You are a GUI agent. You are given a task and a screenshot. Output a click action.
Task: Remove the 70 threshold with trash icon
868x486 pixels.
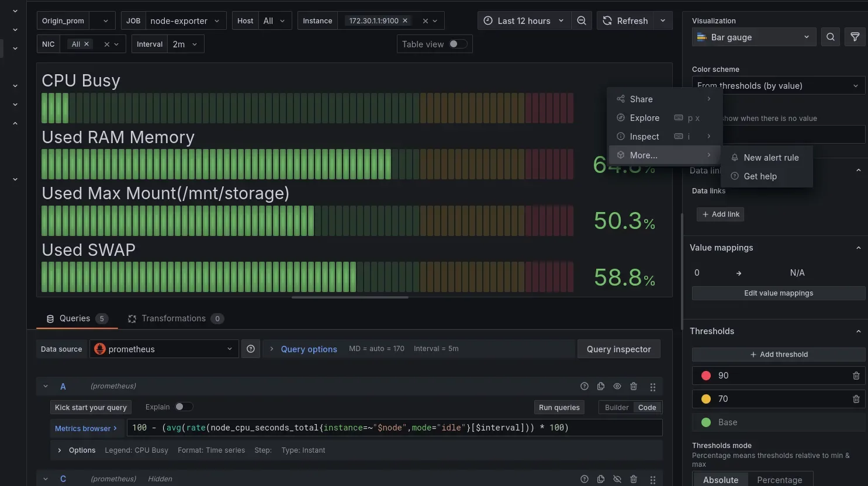856,399
